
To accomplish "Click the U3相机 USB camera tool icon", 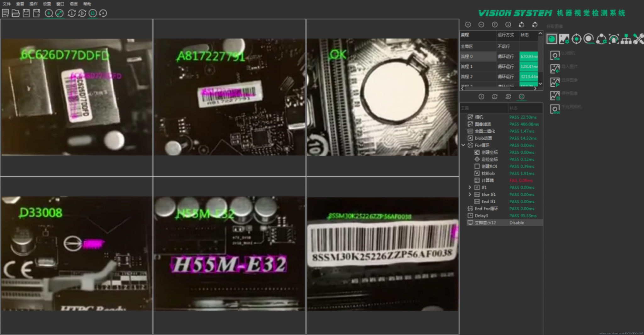I will pyautogui.click(x=555, y=56).
